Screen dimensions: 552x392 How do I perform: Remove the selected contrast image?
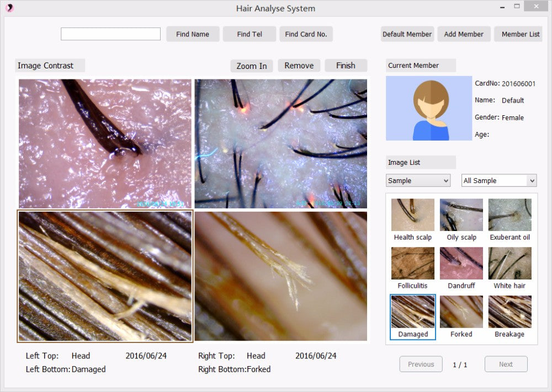point(299,66)
